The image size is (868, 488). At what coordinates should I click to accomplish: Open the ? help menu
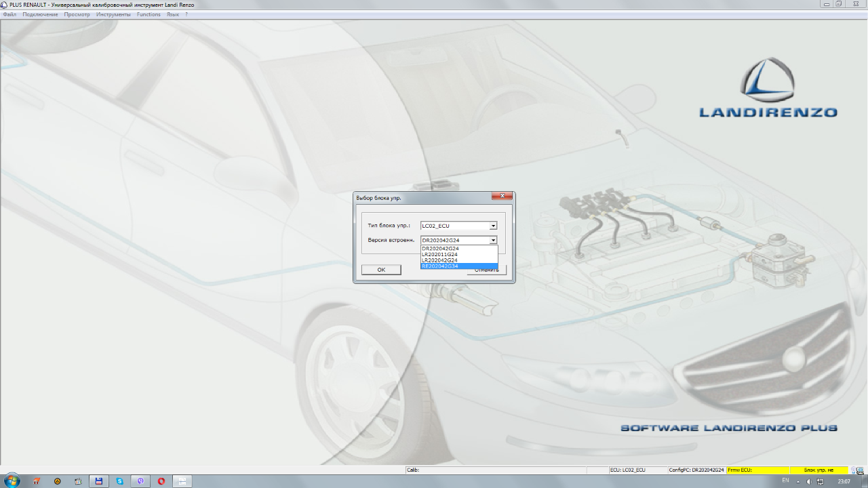186,14
